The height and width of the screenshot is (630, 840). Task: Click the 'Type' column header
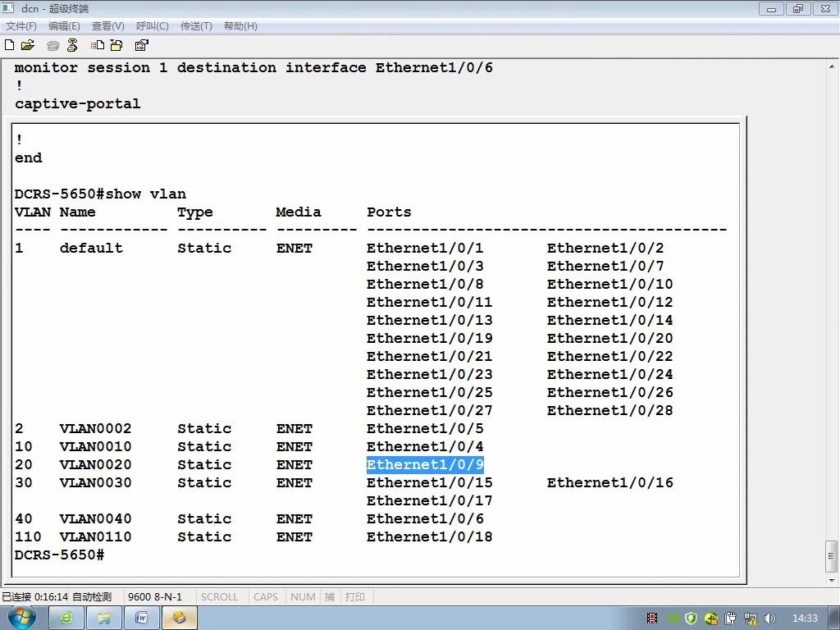point(195,212)
